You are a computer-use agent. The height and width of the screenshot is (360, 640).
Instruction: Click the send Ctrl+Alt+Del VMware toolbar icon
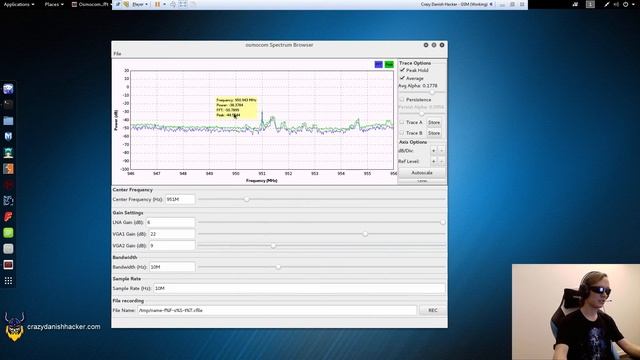[173, 4]
